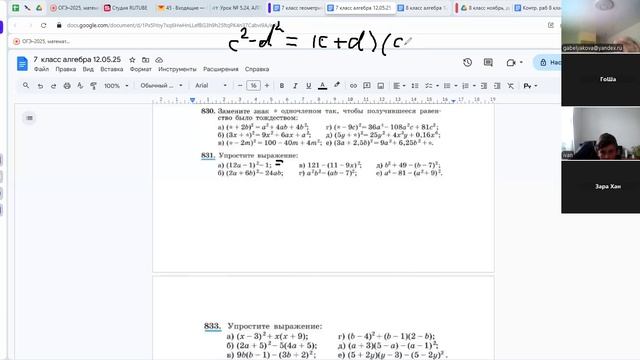Image resolution: width=640 pixels, height=360 pixels.
Task: Click the browser address bar
Action: click(286, 25)
